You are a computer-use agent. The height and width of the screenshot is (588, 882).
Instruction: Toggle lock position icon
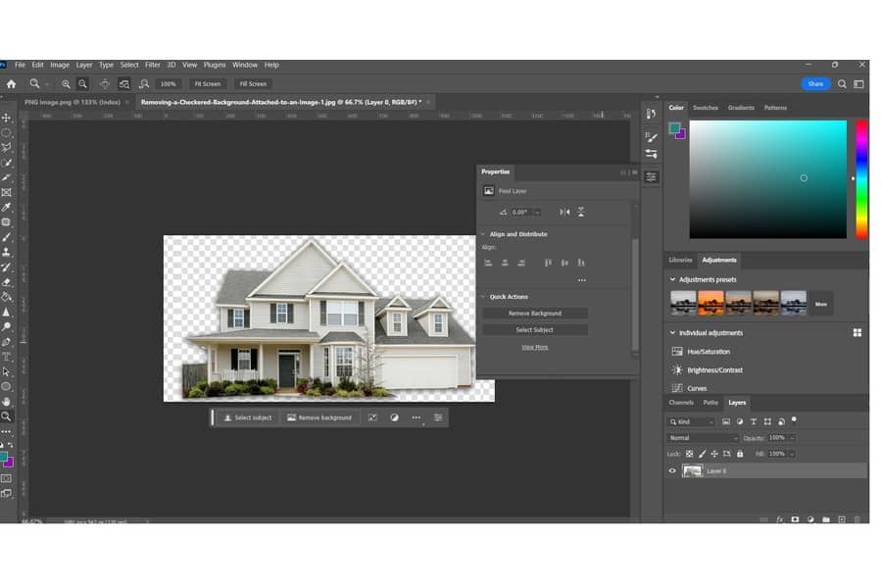click(714, 454)
